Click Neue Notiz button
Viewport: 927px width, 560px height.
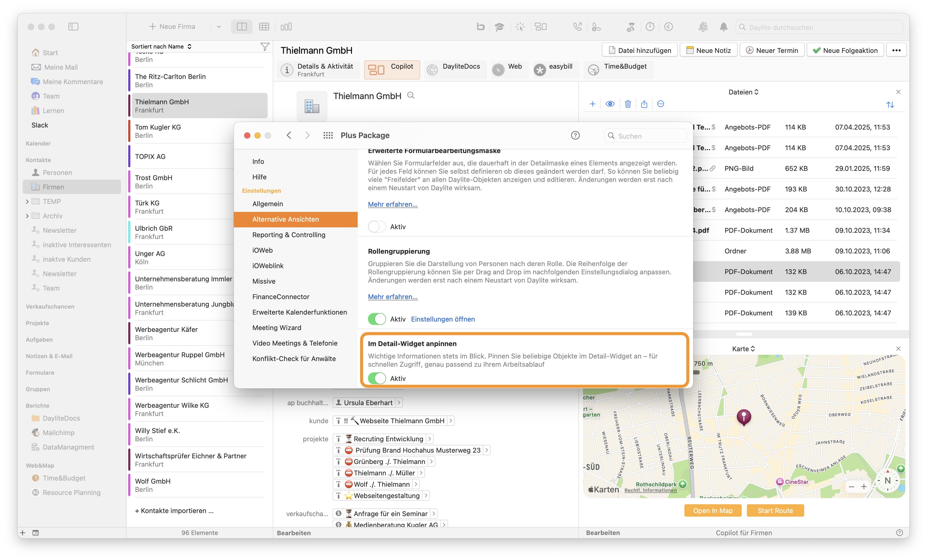click(708, 50)
